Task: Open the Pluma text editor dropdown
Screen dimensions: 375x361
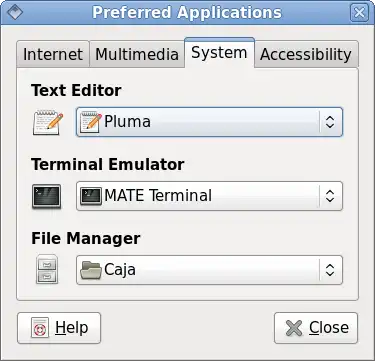Action: point(209,122)
